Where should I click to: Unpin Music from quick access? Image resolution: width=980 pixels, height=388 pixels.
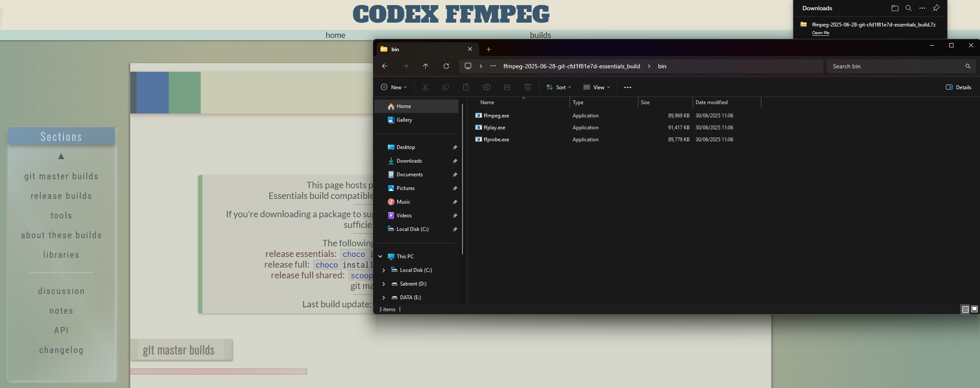(x=455, y=202)
